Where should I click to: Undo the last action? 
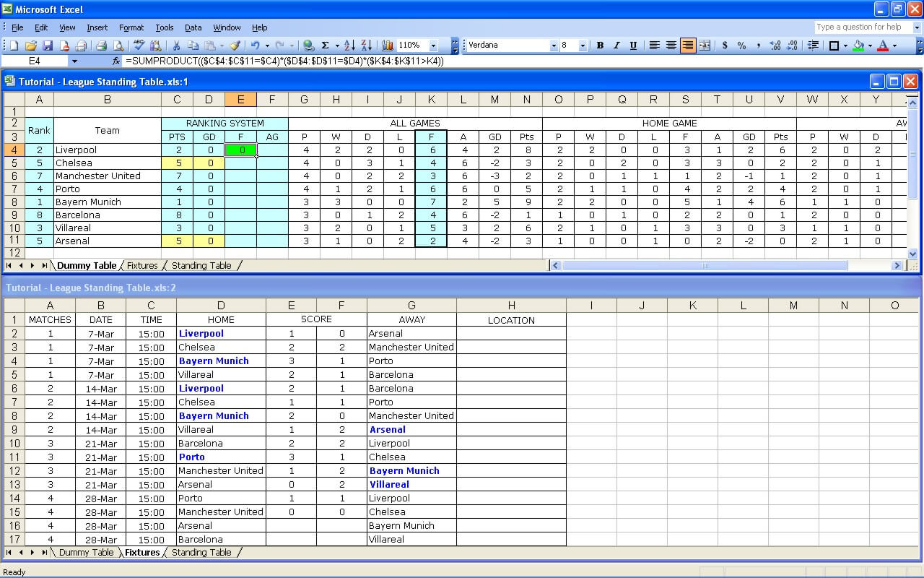coord(255,46)
